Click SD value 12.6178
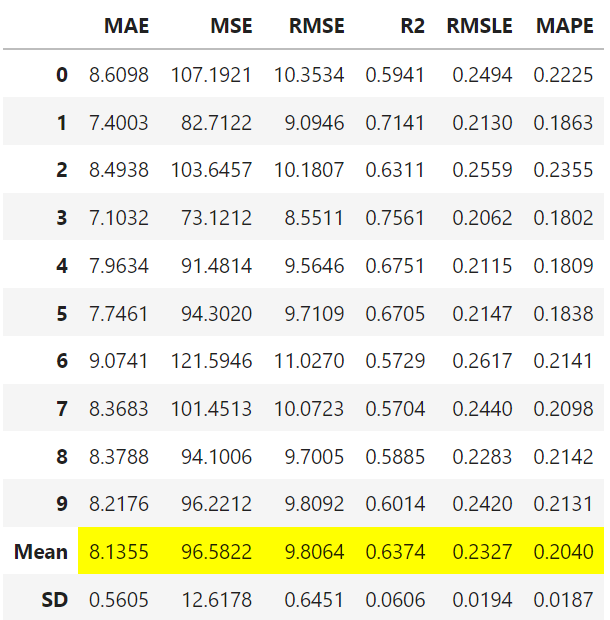 (x=217, y=600)
